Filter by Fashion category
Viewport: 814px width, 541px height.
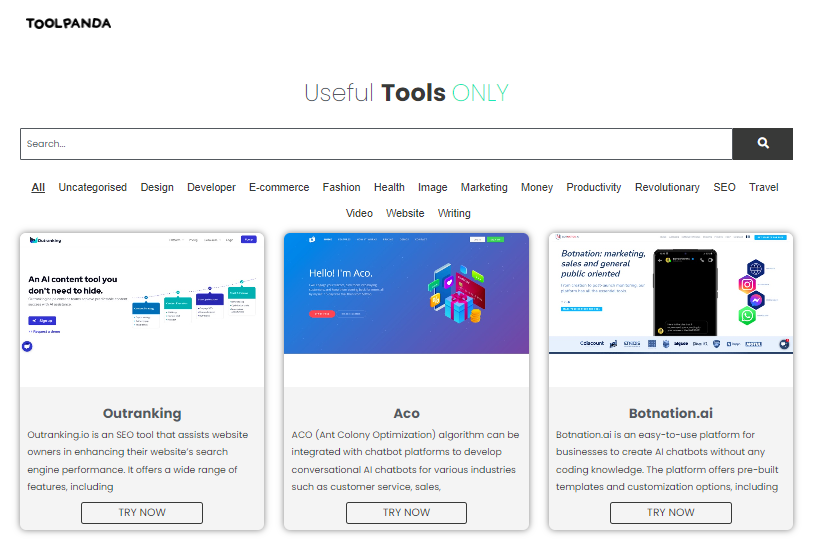click(341, 187)
